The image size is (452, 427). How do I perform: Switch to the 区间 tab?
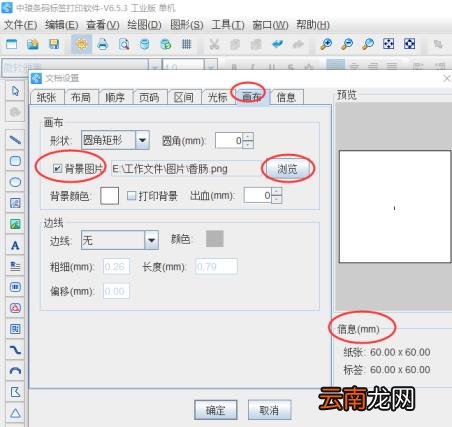(x=184, y=97)
